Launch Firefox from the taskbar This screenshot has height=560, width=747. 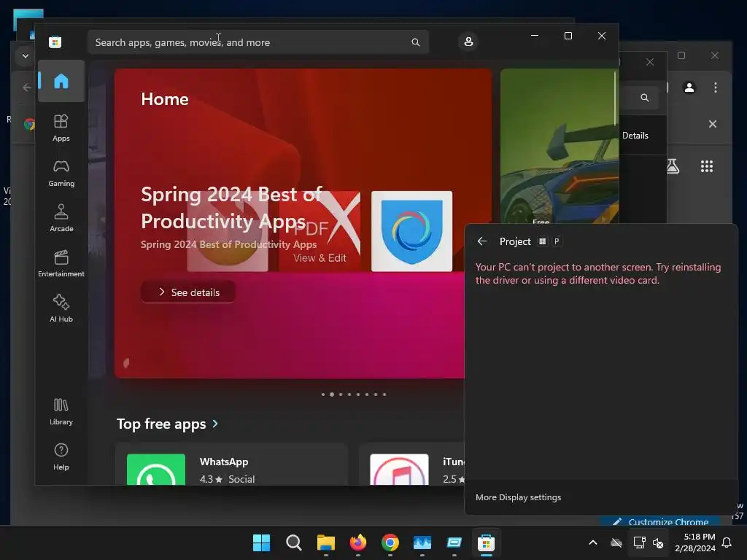[x=357, y=542]
